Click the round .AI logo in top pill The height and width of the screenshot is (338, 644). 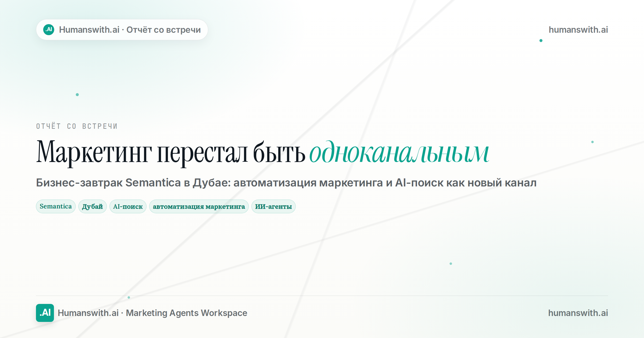pos(49,30)
